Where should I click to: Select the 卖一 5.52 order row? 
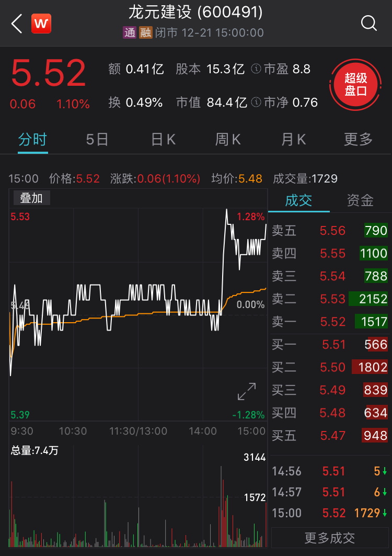[x=330, y=322]
